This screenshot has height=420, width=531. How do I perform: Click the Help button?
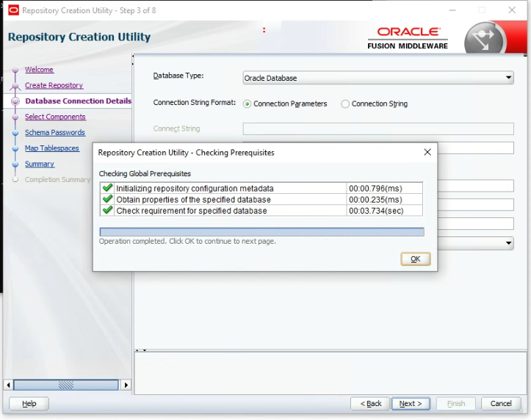pos(29,403)
